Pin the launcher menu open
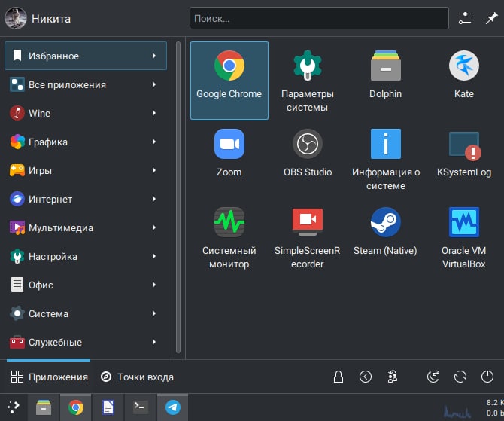504x421 pixels. click(491, 18)
